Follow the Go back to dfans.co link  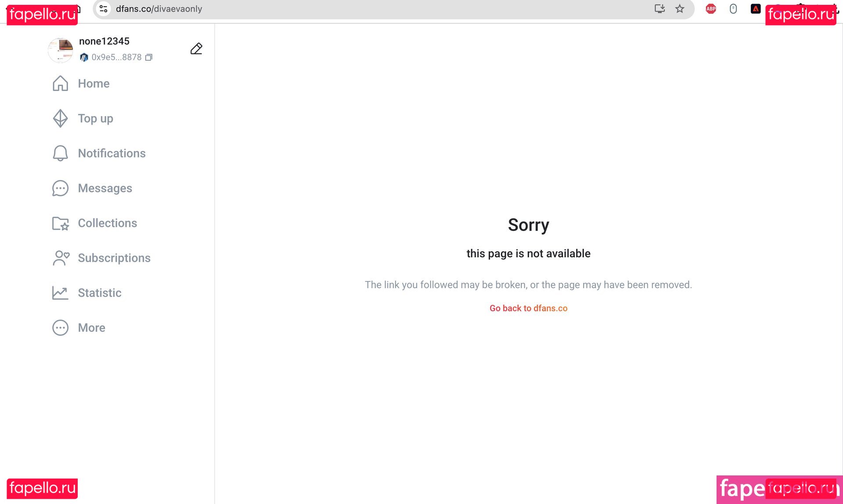528,308
